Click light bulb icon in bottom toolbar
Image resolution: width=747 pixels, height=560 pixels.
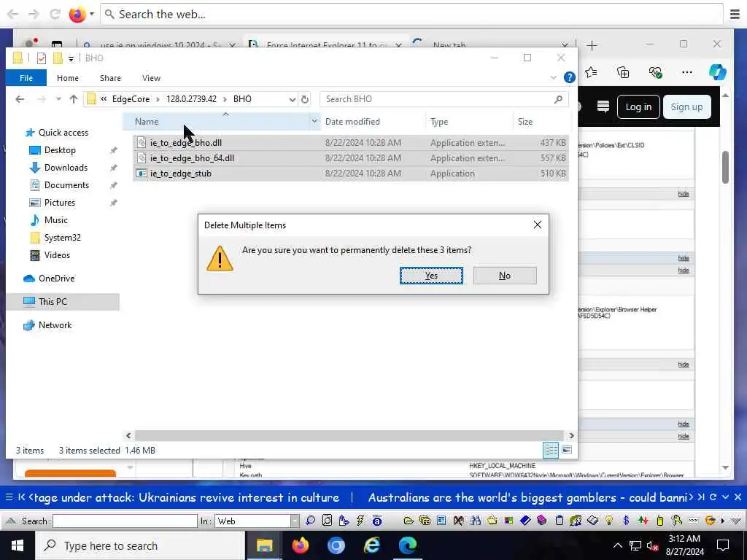pos(609,521)
